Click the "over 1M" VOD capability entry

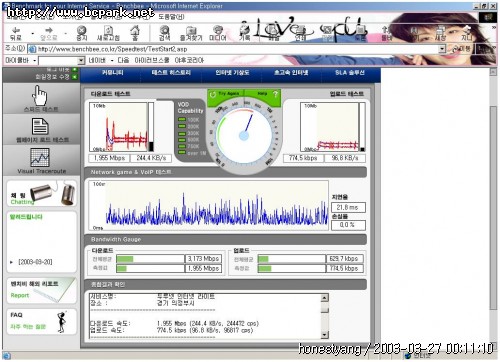point(192,153)
